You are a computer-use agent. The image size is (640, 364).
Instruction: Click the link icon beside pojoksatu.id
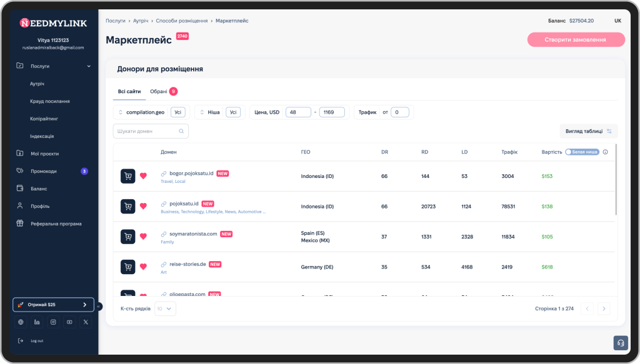click(164, 204)
